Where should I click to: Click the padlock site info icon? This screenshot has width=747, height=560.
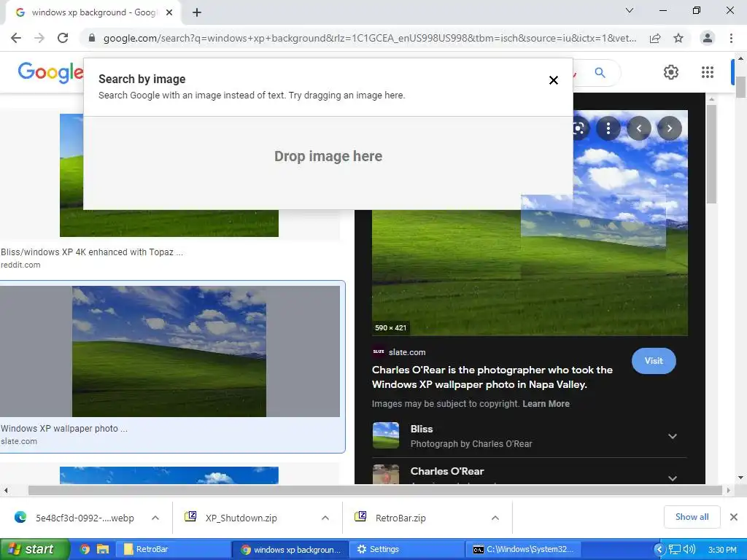click(x=92, y=38)
